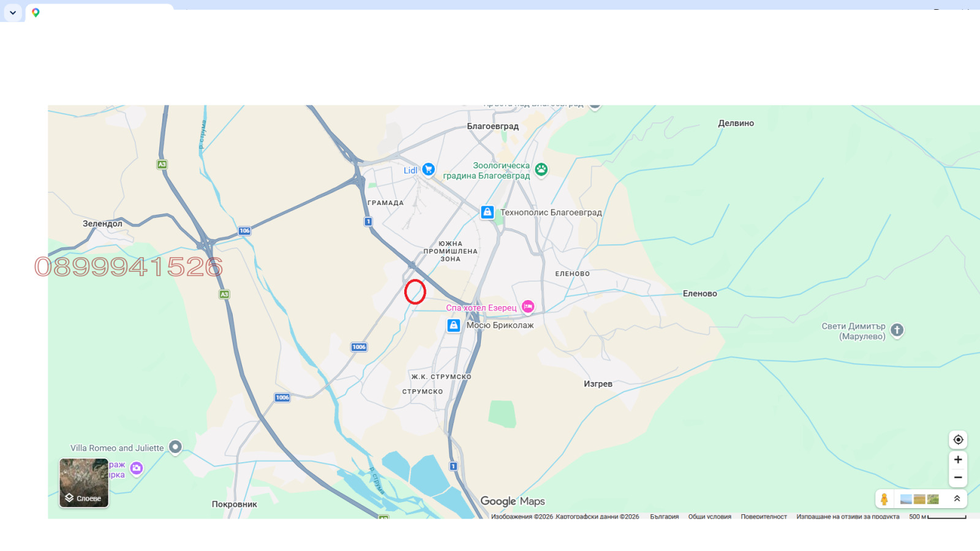Image resolution: width=980 pixels, height=551 pixels.
Task: Click the Lidl shopping cart marker
Action: [428, 170]
